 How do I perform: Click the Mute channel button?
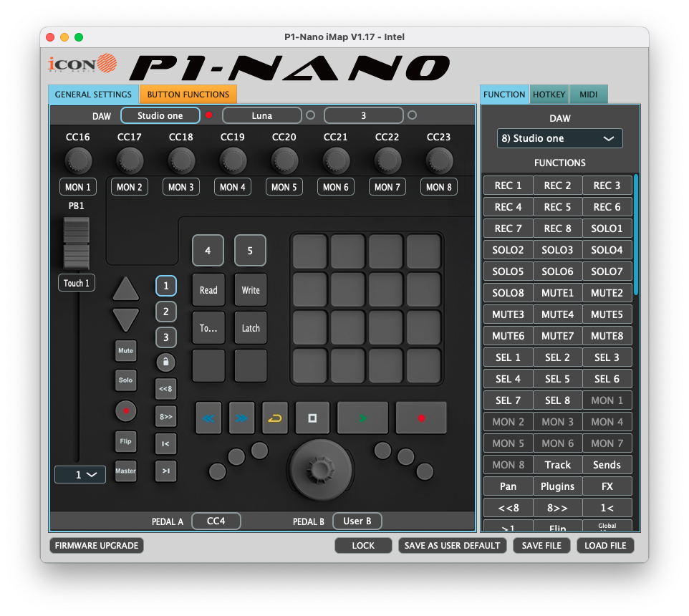125,351
